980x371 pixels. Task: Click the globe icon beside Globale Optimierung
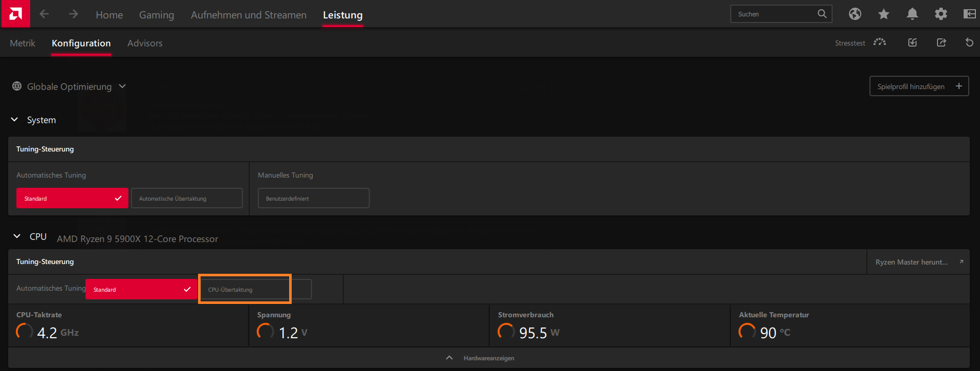17,86
